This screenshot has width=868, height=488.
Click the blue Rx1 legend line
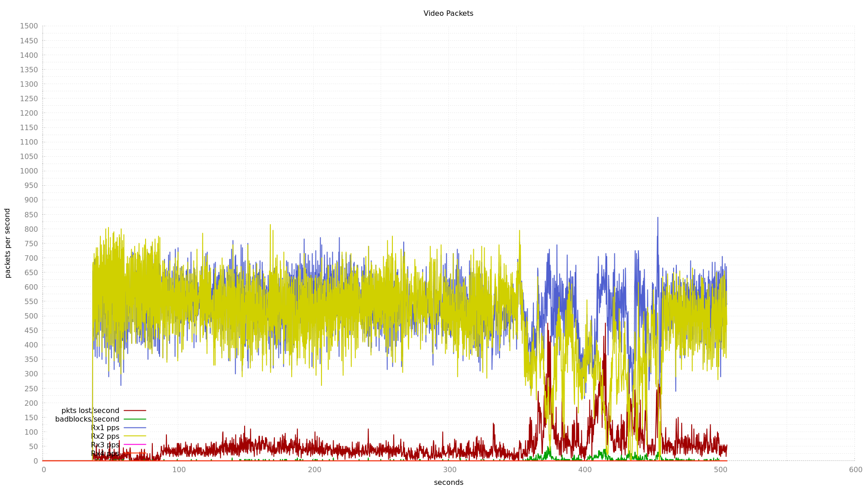[135, 427]
